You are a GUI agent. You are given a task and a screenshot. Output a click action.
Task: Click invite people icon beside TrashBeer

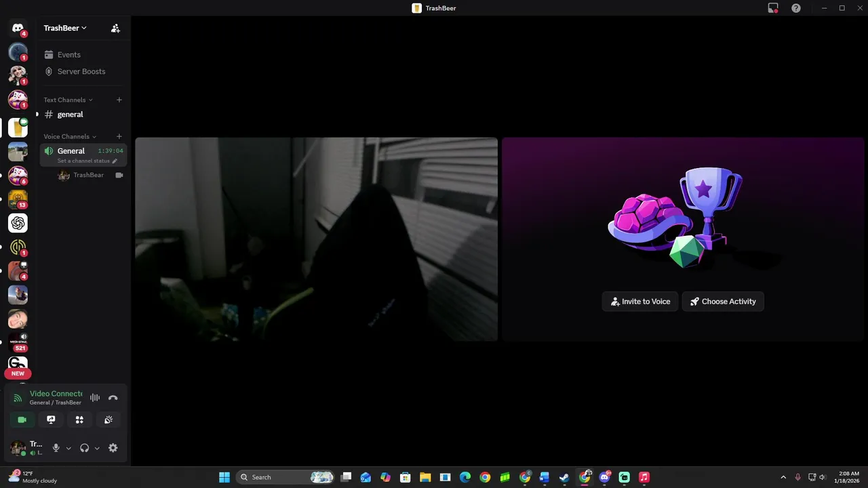point(115,28)
